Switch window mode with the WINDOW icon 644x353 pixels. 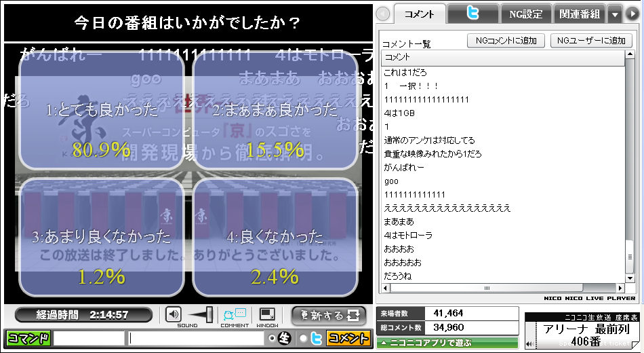(267, 315)
